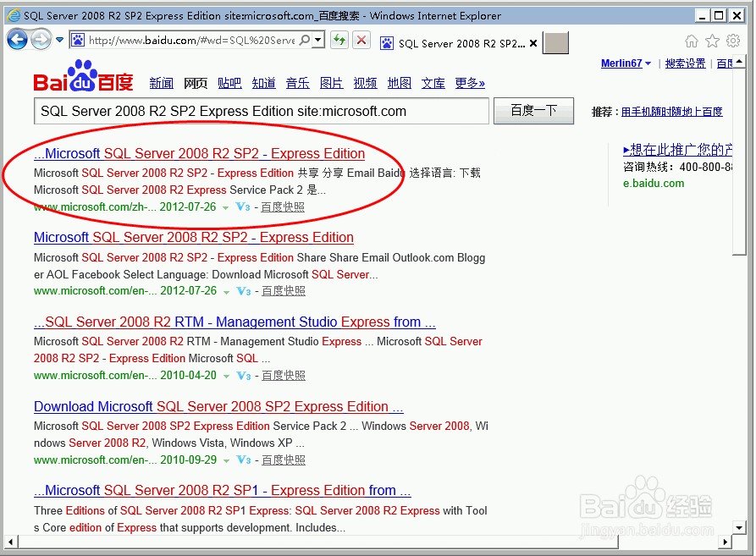The height and width of the screenshot is (556, 756).
Task: Switch to 知道 category
Action: pyautogui.click(x=264, y=83)
